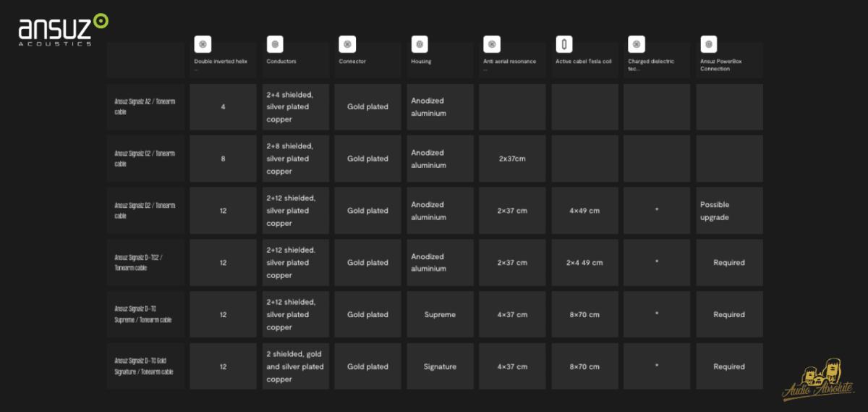Image resolution: width=868 pixels, height=412 pixels.
Task: Click the Connector column icon
Action: [347, 44]
